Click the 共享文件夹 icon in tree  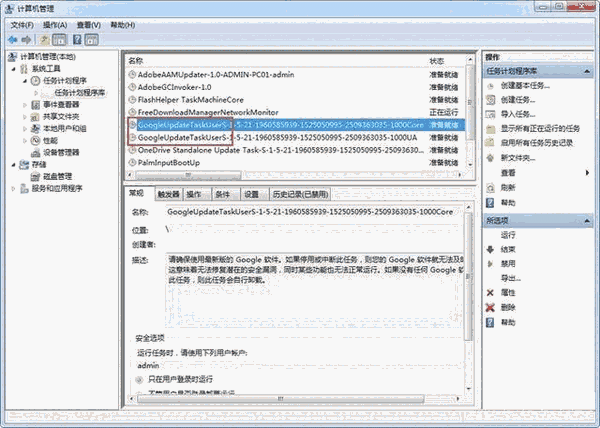point(35,117)
